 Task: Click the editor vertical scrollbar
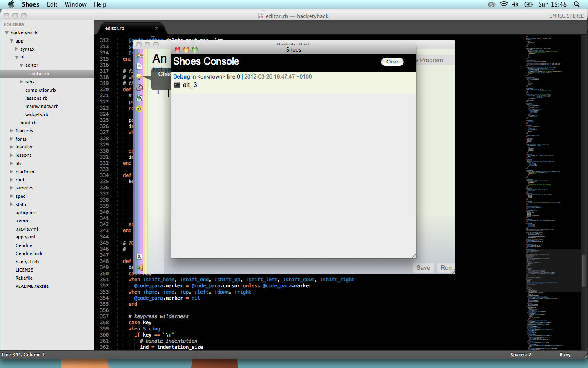click(584, 270)
